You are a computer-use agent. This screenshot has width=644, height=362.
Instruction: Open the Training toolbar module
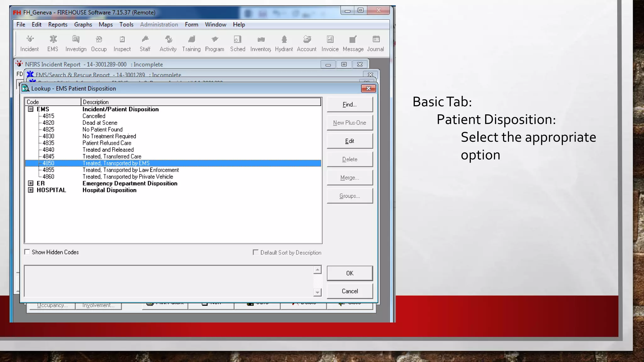tap(191, 44)
